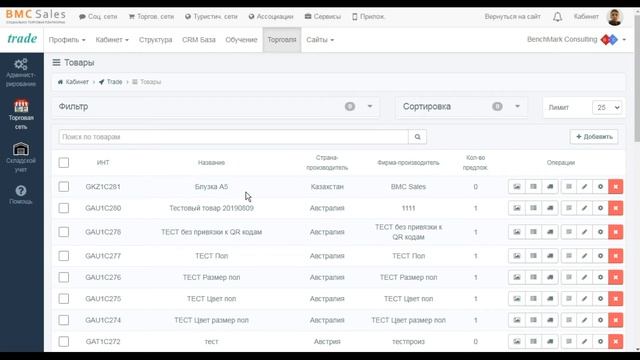Edit Тестовый товар 20190809 with pencil
The image size is (640, 360).
pos(584,208)
